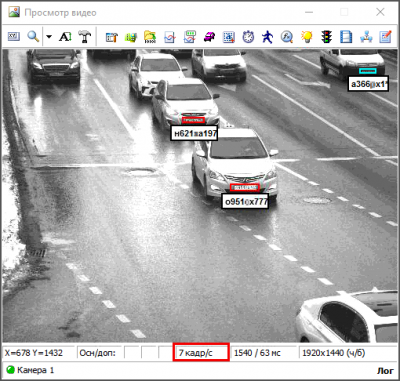Click the 7 кадр/с frame rate field

201,353
